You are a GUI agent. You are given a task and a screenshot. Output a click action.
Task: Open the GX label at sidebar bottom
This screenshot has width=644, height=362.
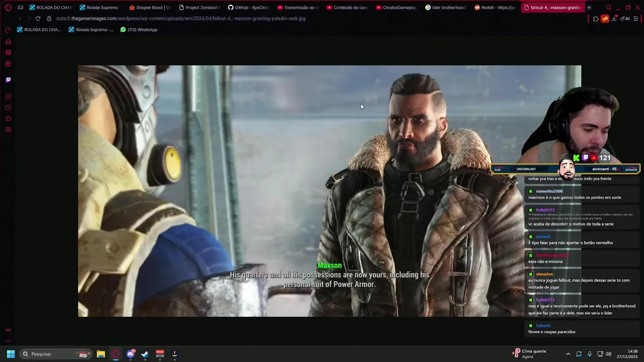8,330
